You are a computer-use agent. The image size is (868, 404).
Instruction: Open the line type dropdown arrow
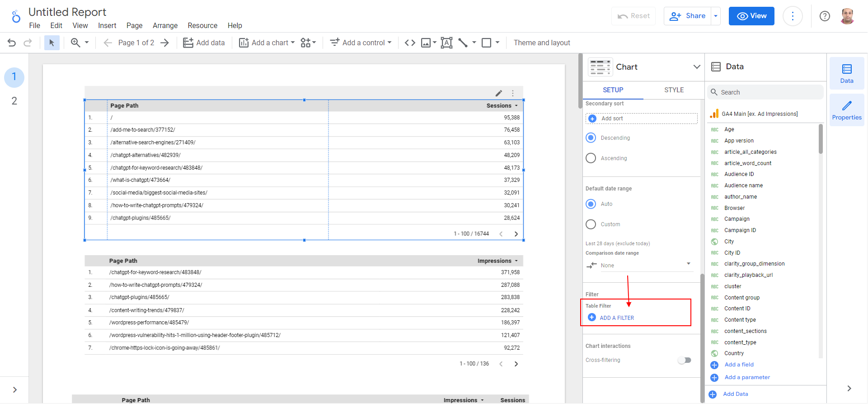[474, 43]
